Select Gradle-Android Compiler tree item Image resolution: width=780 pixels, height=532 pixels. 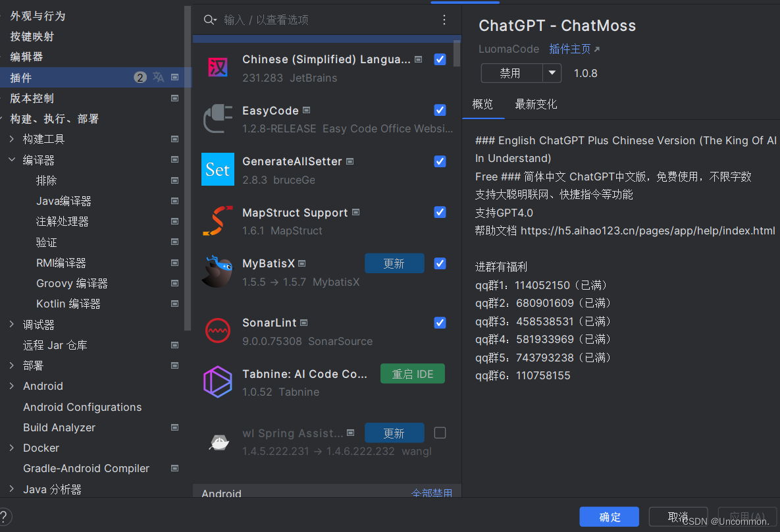click(86, 467)
